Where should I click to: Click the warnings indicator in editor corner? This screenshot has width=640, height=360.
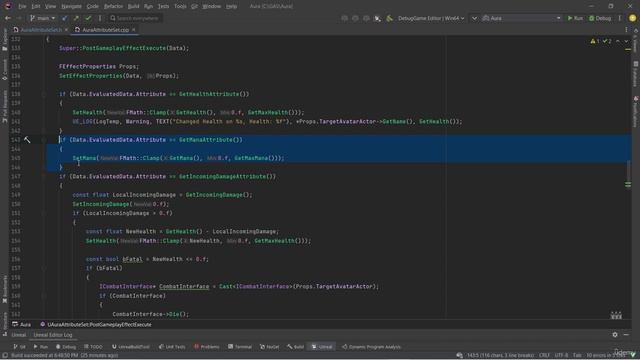coord(595,41)
